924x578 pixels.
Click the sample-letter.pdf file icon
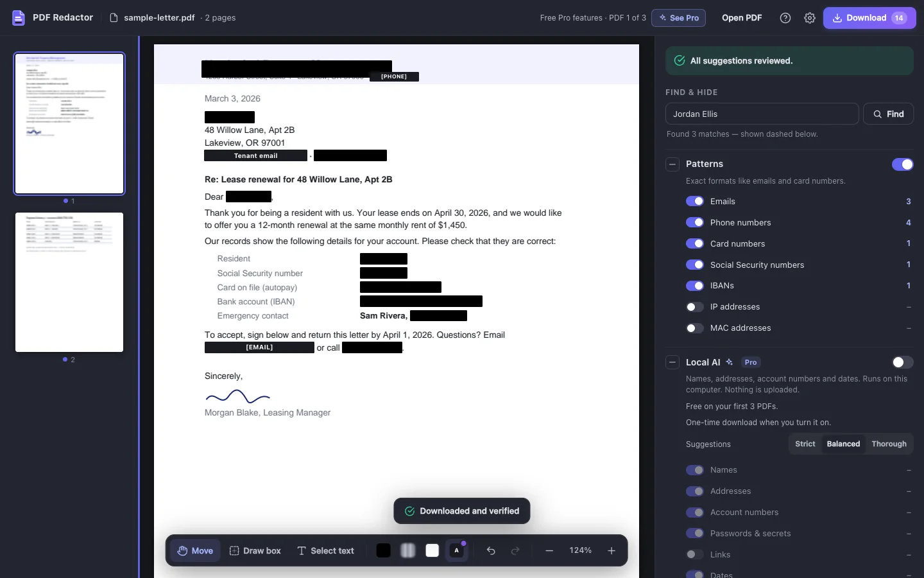(x=114, y=18)
